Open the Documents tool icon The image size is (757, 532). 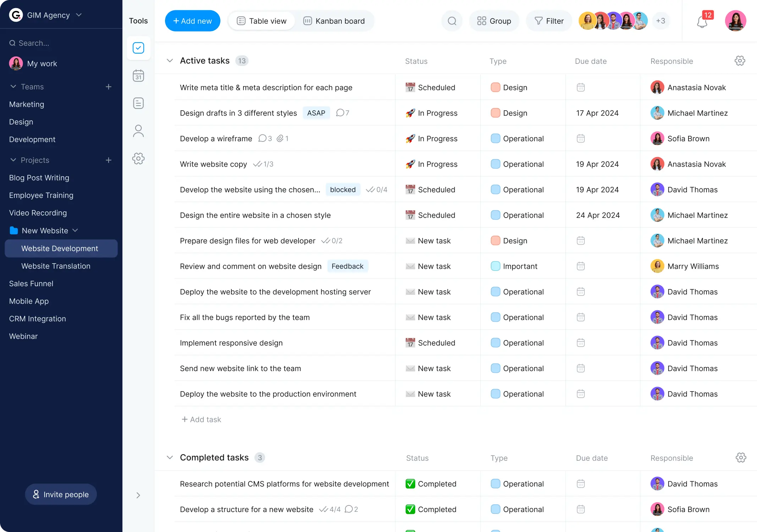tap(138, 103)
